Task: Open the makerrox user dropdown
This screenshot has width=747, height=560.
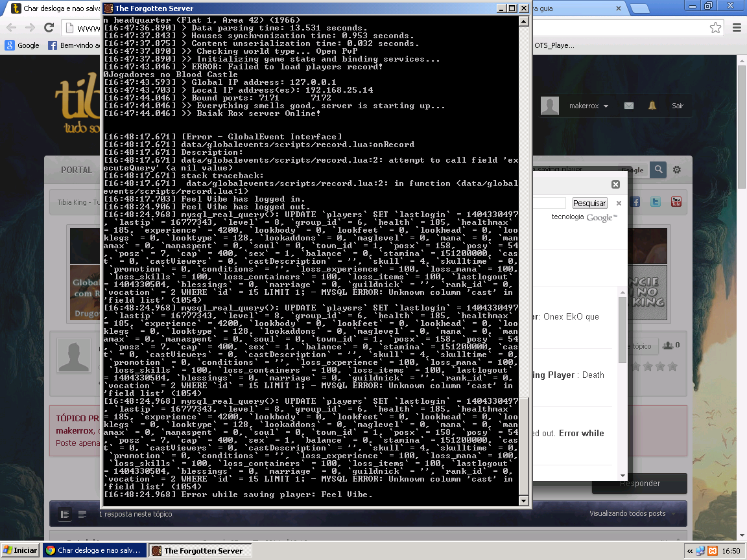Action: pyautogui.click(x=588, y=106)
